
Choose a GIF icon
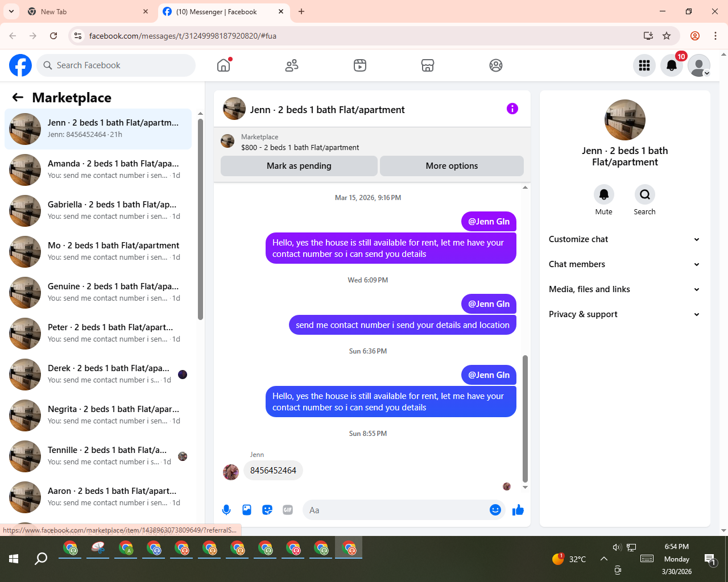click(288, 510)
